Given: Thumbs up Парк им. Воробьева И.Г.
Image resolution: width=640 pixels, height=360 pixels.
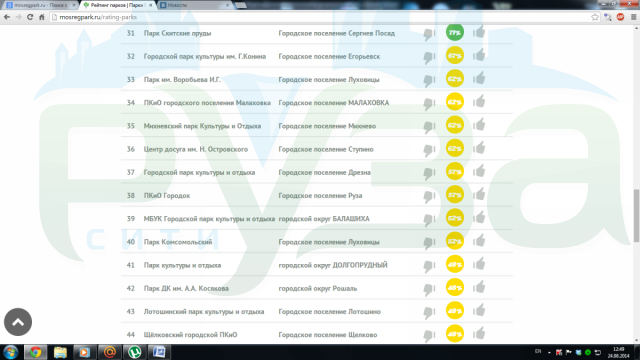Looking at the screenshot, I should point(479,78).
